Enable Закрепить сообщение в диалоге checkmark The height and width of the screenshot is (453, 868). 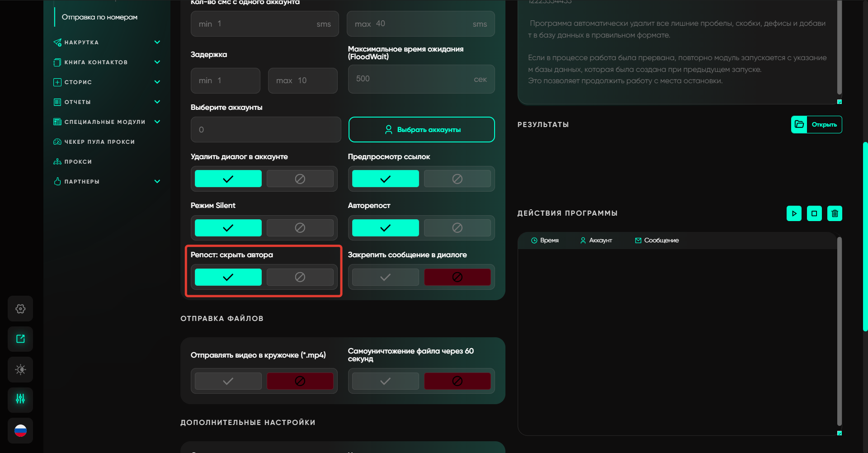tap(385, 277)
